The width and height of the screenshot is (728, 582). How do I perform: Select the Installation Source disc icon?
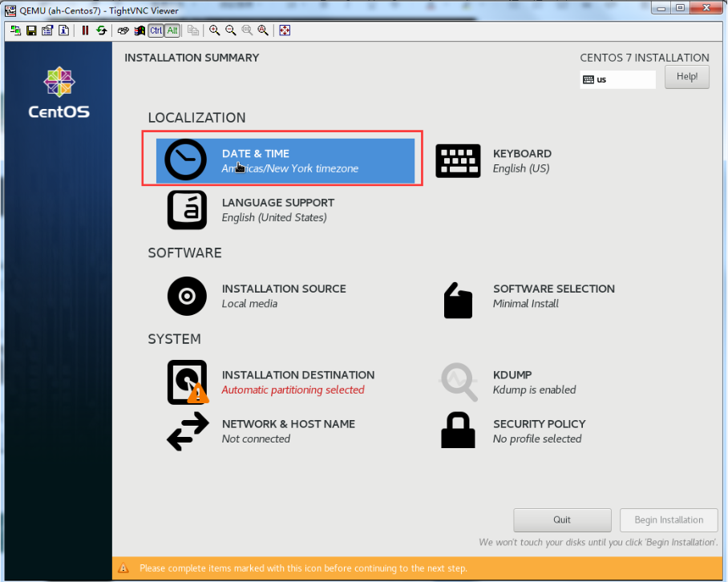click(187, 296)
